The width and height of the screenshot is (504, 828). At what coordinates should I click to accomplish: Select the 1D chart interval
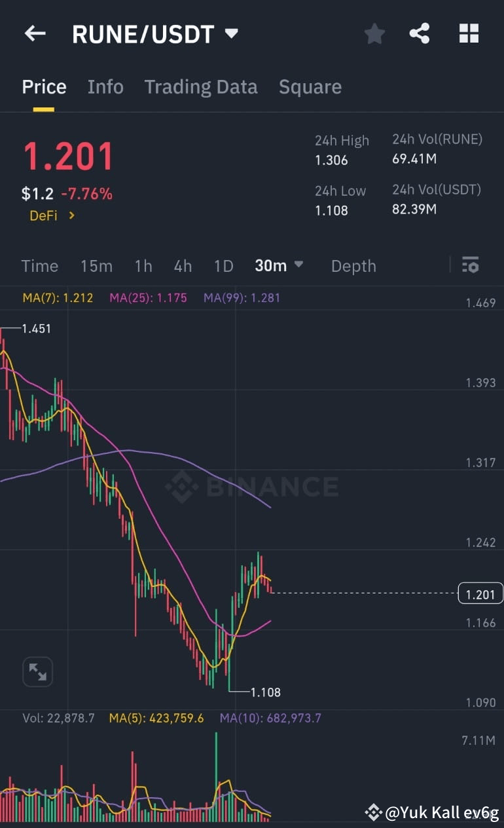[x=223, y=265]
